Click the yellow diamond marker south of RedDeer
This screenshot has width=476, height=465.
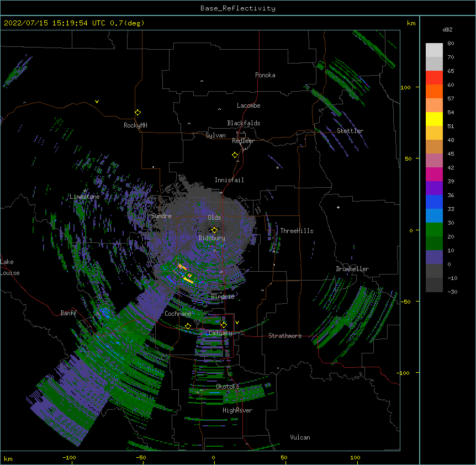coord(235,155)
